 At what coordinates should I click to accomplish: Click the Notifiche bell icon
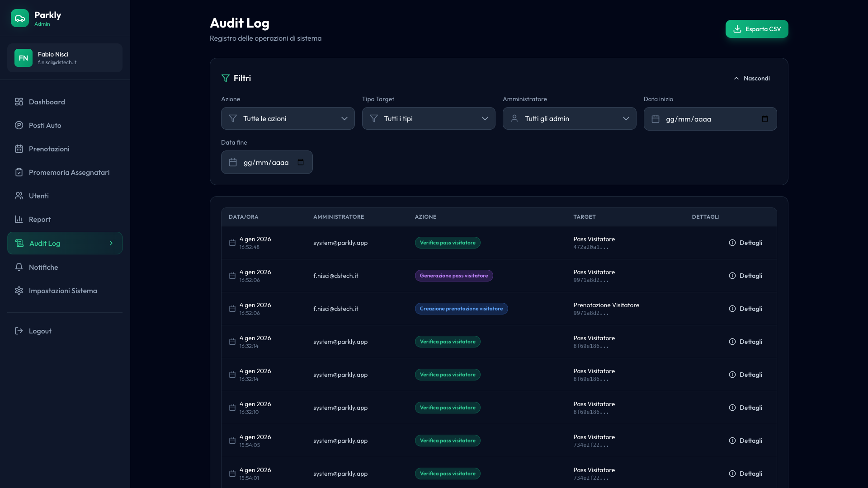pos(19,267)
